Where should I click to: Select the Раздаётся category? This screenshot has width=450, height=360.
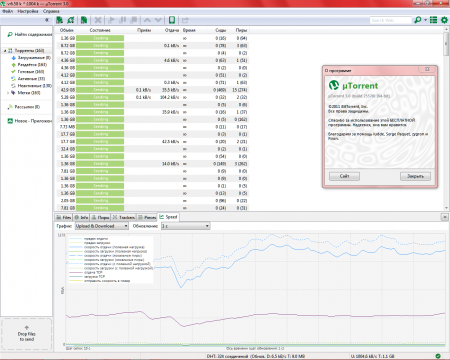[x=29, y=65]
